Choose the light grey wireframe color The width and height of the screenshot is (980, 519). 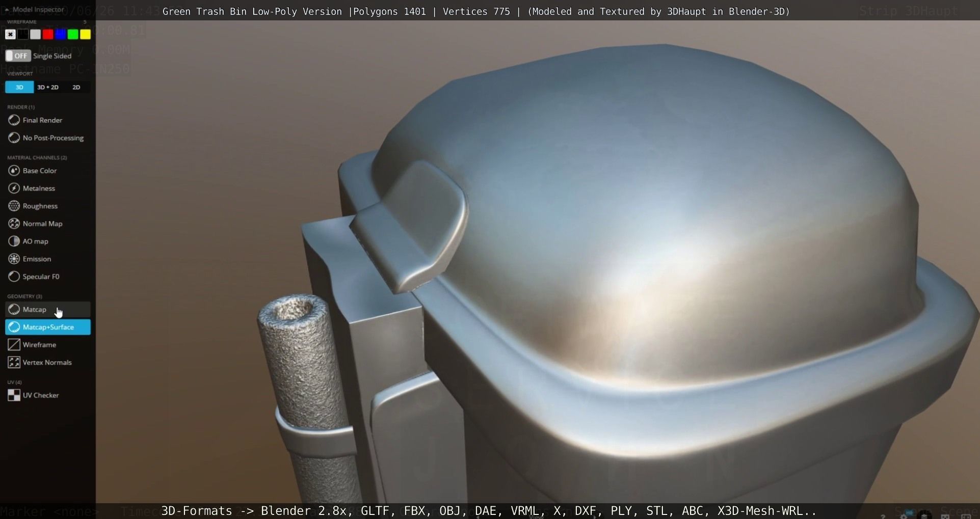click(x=35, y=34)
